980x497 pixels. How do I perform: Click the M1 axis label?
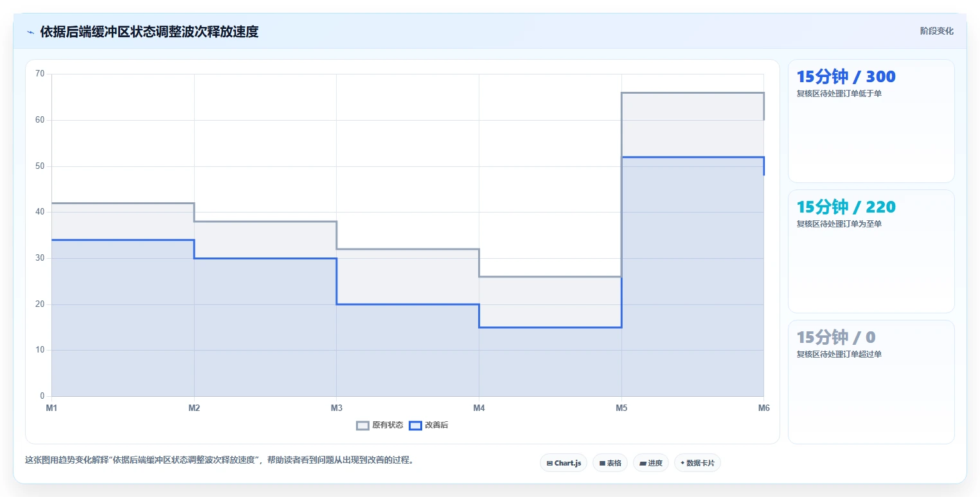coord(51,408)
